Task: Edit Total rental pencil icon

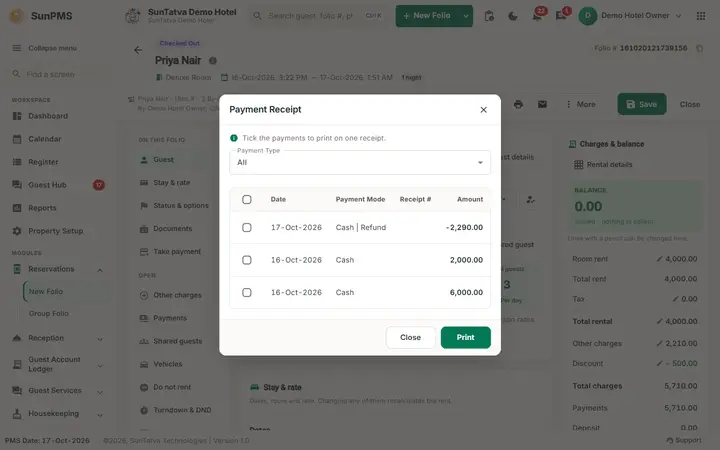Action: click(659, 321)
